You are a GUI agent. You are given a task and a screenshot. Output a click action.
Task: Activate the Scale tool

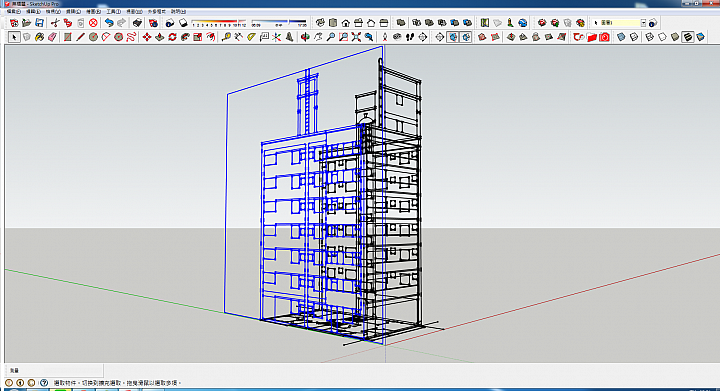point(198,37)
